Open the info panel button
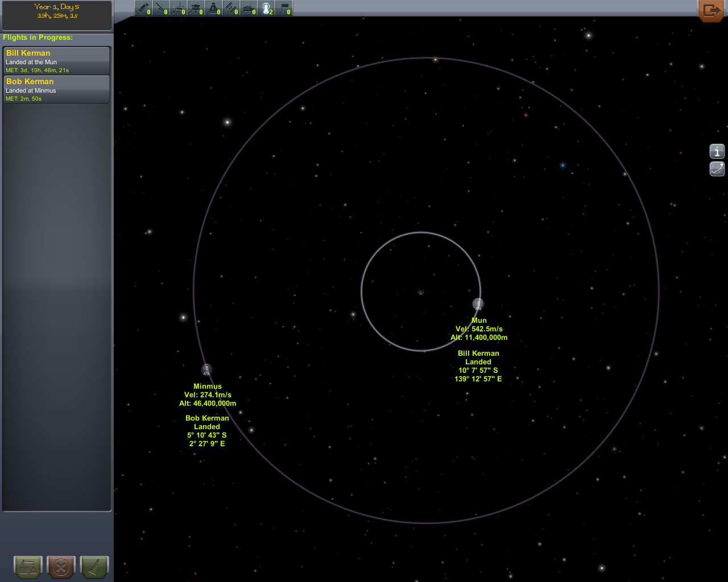The image size is (728, 582). pyautogui.click(x=717, y=151)
